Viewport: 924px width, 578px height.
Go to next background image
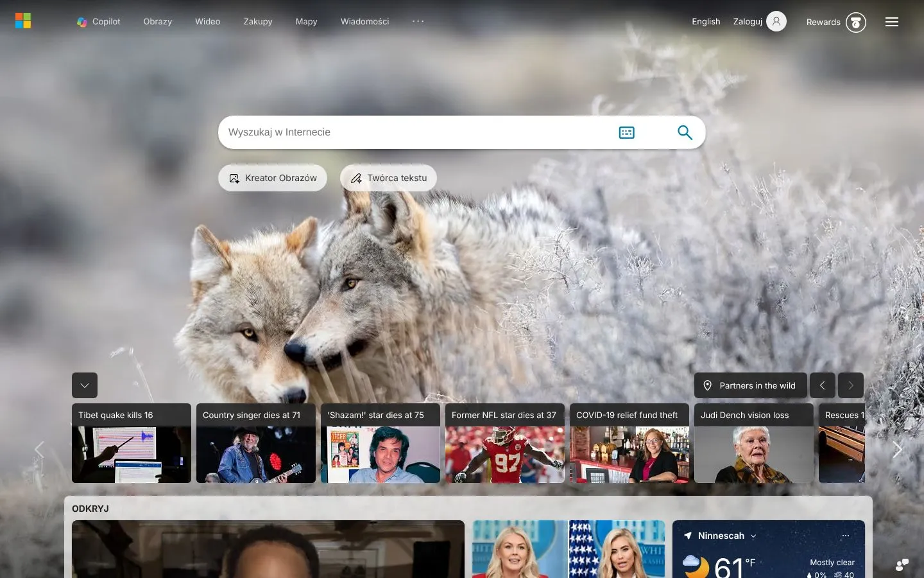point(851,385)
